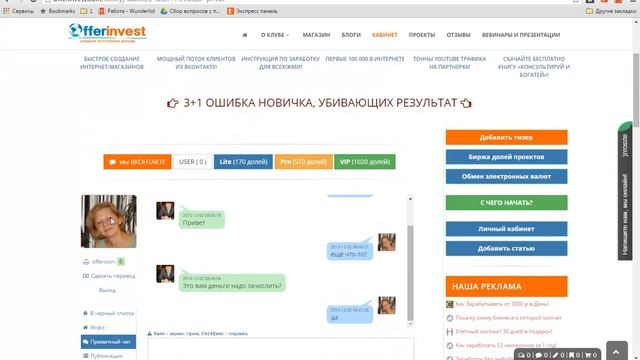Image resolution: width=640 pixels, height=360 pixels.
Task: Open the Экспресс панель bookmark
Action: point(252,11)
